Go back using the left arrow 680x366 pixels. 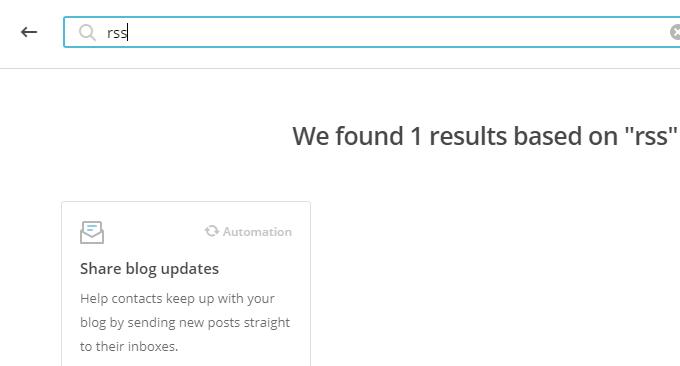click(29, 32)
